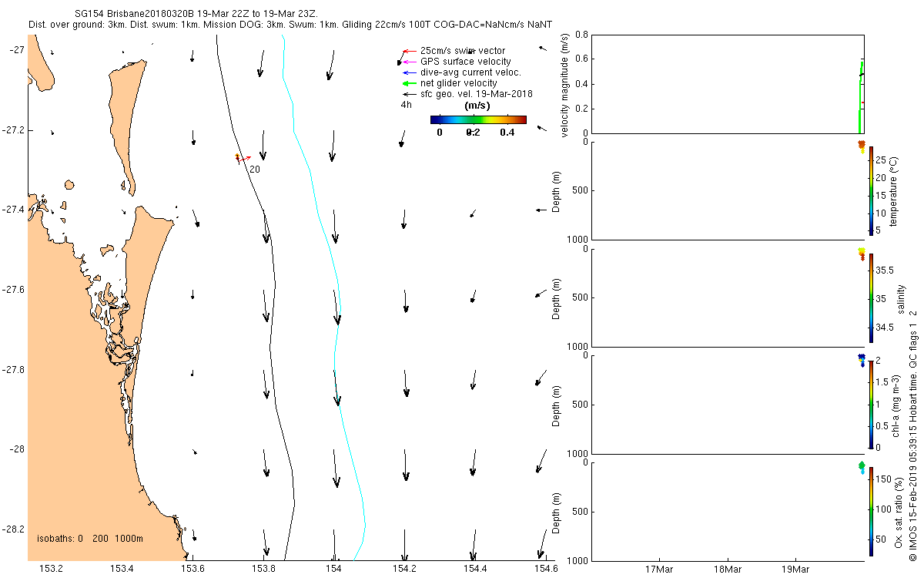Click the black sfc geo. vel. legend arrow

coord(409,94)
